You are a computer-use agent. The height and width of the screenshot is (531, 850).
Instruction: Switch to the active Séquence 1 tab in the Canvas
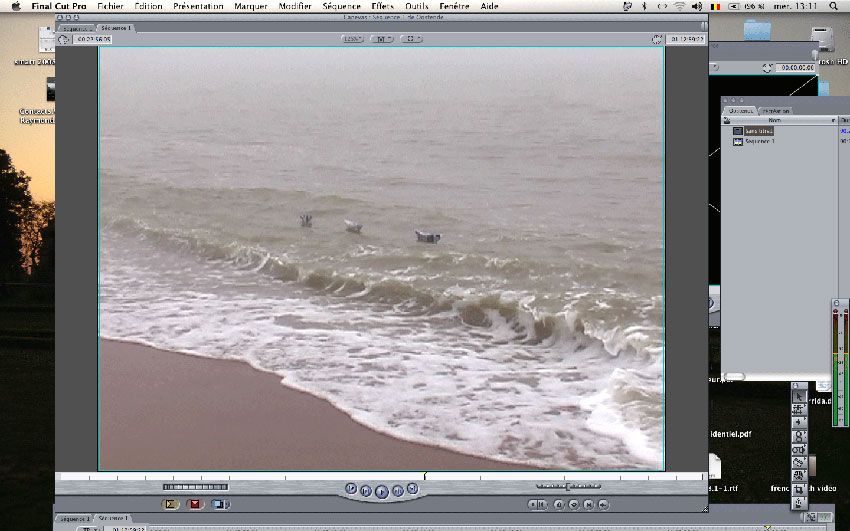click(116, 28)
